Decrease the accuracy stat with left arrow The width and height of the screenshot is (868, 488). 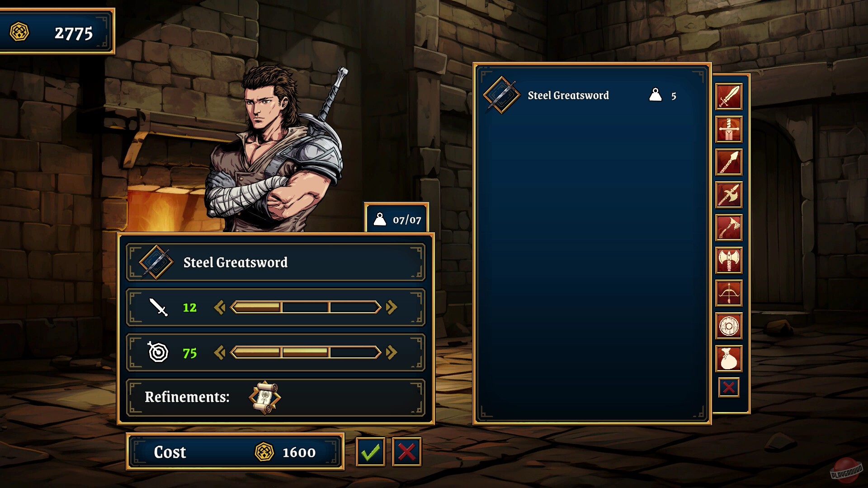(x=220, y=352)
